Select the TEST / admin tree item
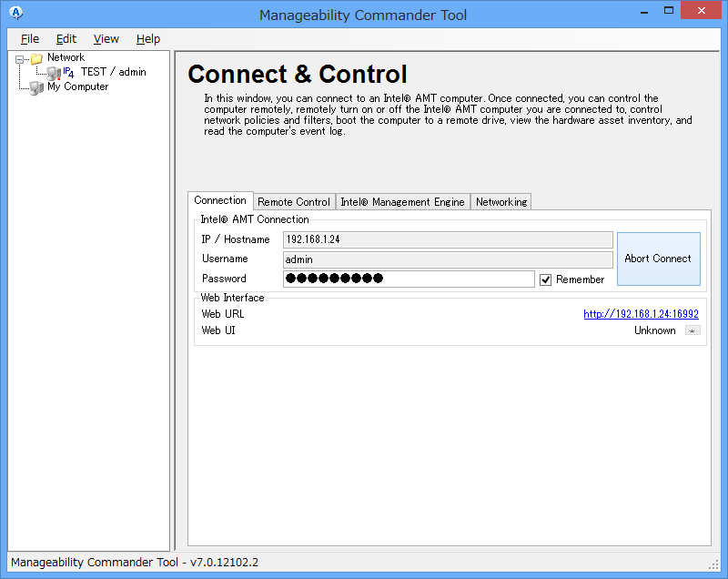 113,72
